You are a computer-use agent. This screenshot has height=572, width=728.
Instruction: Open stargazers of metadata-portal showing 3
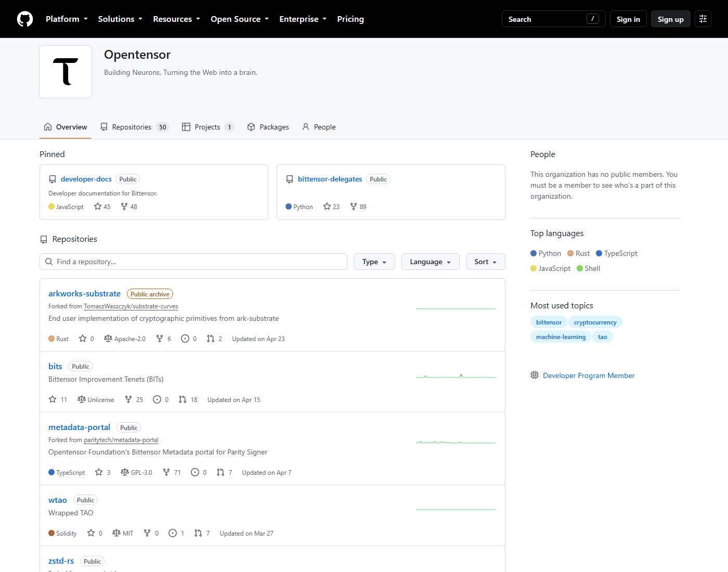(x=102, y=472)
